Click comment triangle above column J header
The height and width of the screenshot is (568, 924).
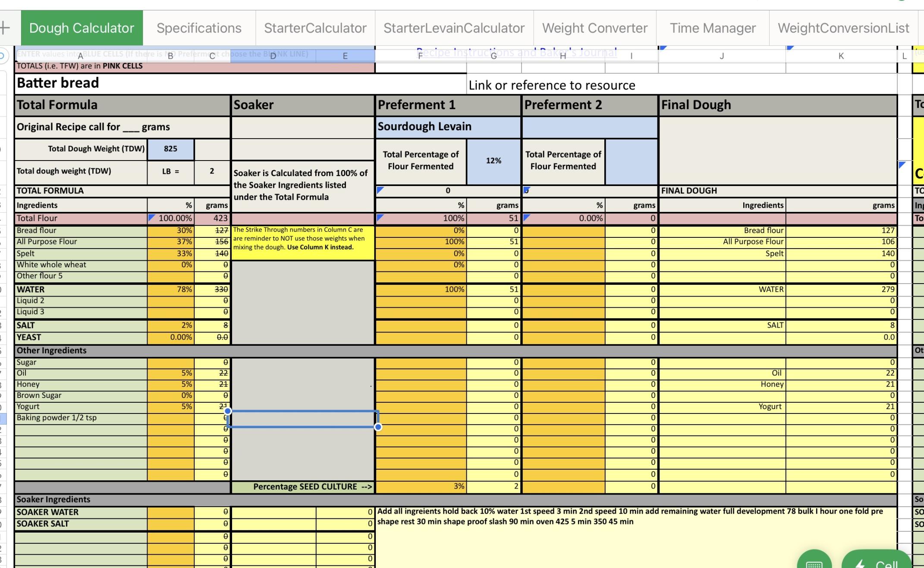tap(663, 47)
